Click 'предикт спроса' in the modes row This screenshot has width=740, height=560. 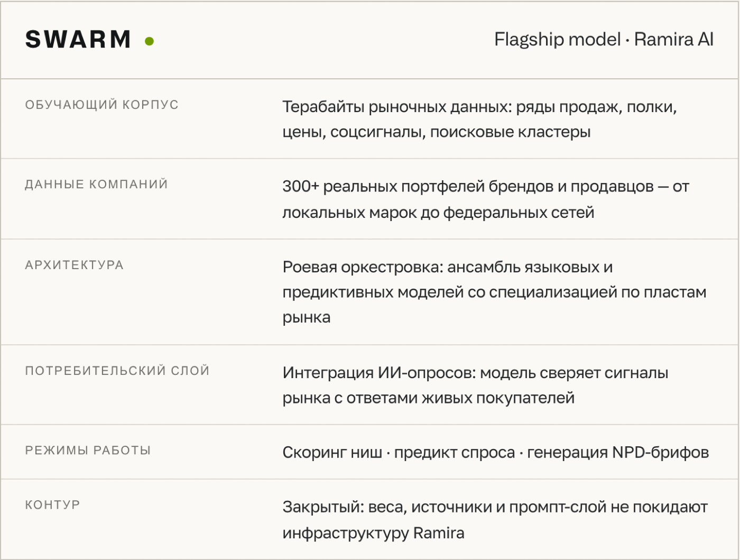click(x=454, y=453)
